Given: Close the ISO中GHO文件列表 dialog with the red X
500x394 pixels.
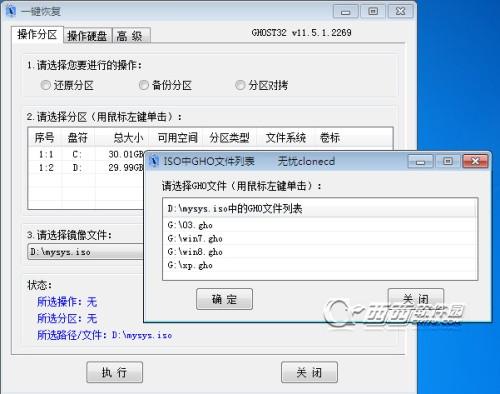Looking at the screenshot, I should pyautogui.click(x=476, y=161).
